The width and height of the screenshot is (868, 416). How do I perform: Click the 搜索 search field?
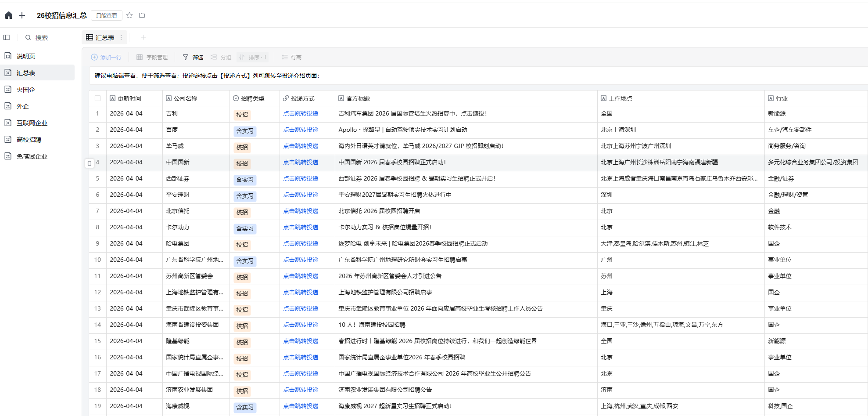tap(42, 38)
